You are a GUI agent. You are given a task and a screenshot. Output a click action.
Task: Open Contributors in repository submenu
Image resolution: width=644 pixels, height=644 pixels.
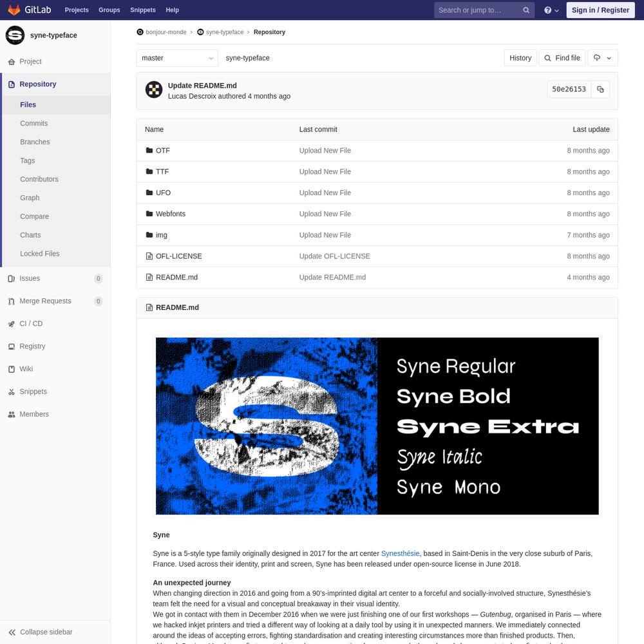pos(39,179)
